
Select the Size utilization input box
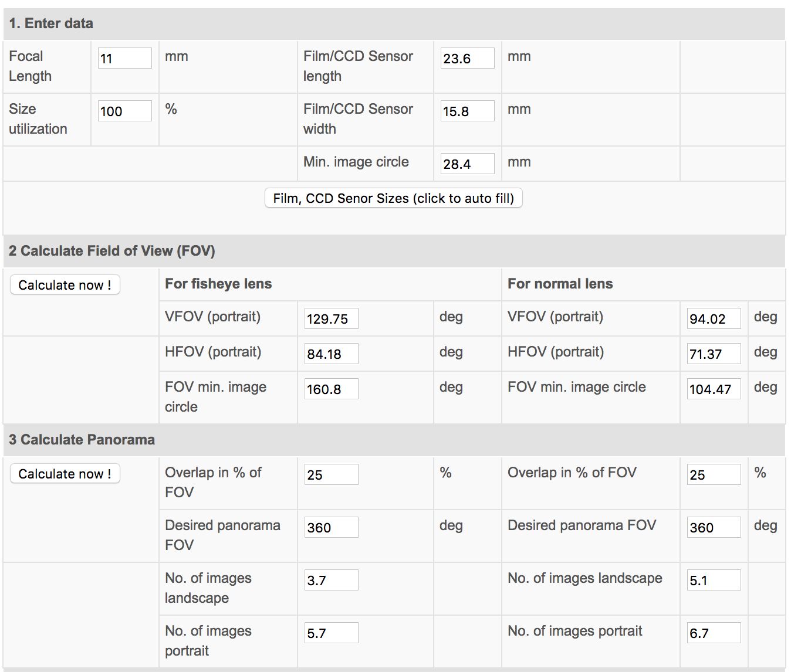[x=125, y=111]
